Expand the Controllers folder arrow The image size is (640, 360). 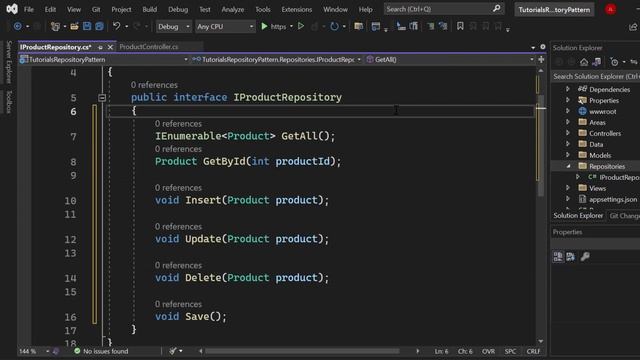click(x=568, y=133)
